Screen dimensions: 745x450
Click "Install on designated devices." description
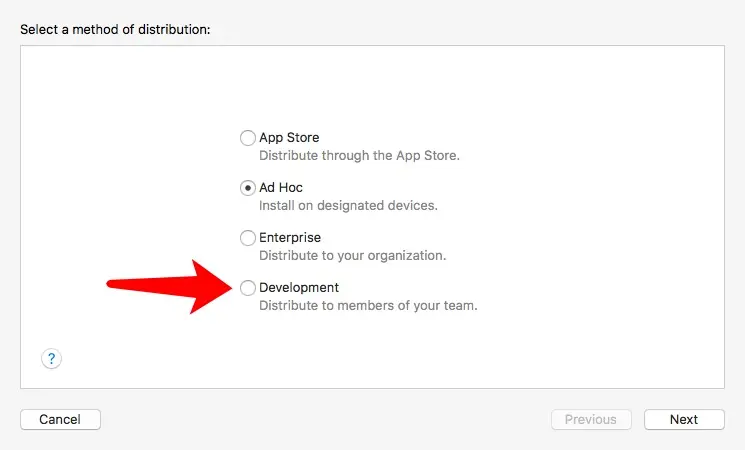(x=348, y=206)
